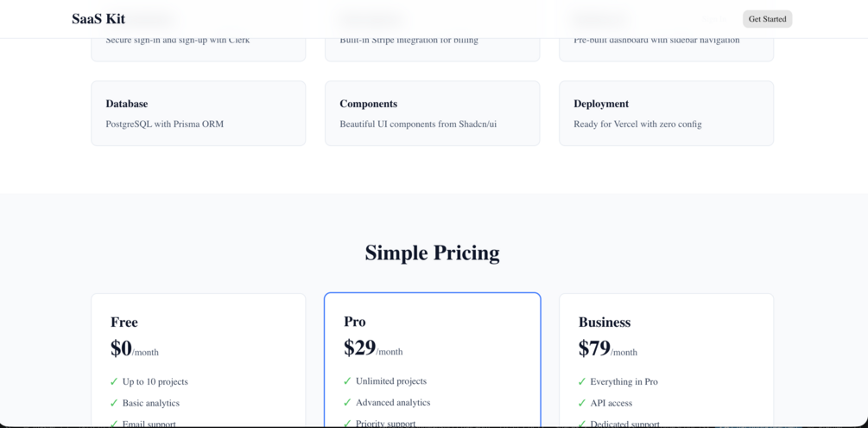Image resolution: width=868 pixels, height=428 pixels.
Task: Click checkmark next to Dedicated support
Action: [582, 425]
